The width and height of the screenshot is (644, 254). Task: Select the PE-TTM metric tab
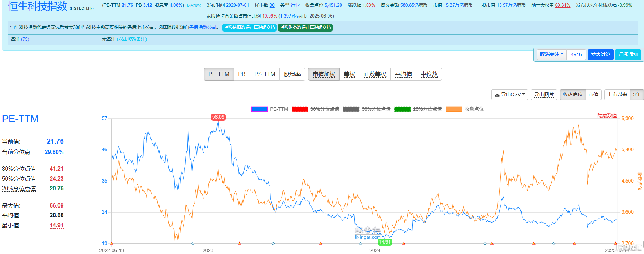(219, 74)
